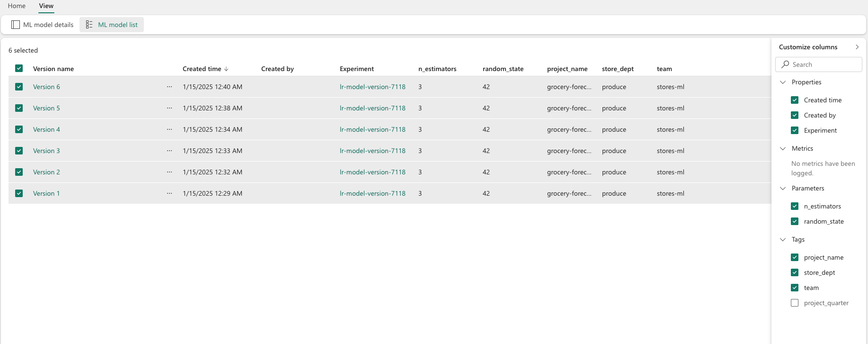Collapse the Customize columns panel
The width and height of the screenshot is (868, 344).
coord(857,47)
